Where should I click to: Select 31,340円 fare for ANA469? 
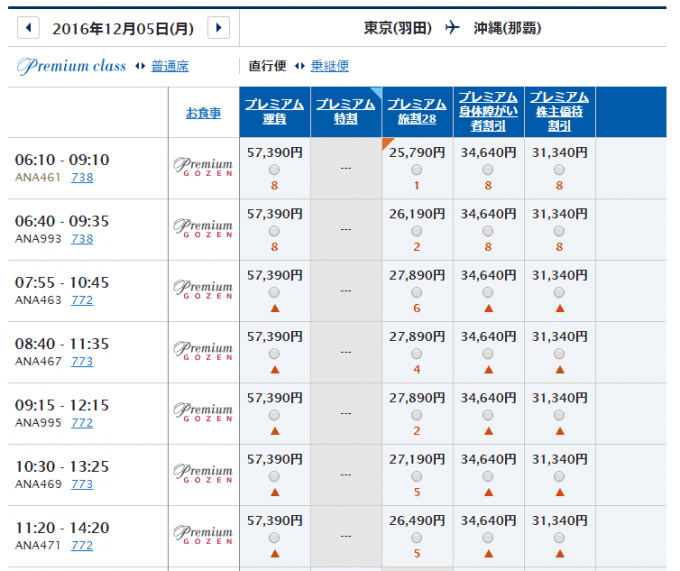click(559, 476)
